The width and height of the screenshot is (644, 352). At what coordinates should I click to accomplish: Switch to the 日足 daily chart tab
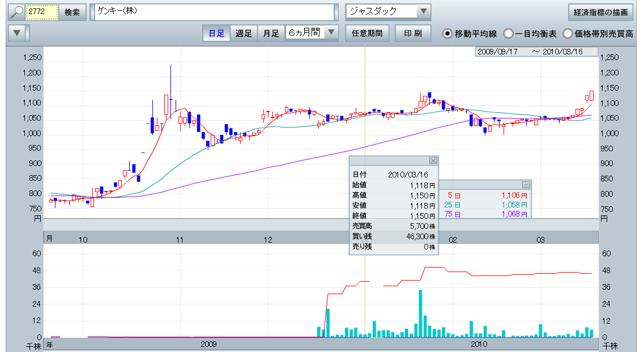216,33
